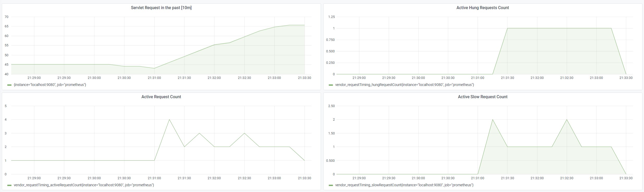Click the first peak of 2 in Slow Request graph
This screenshot has height=192, width=644.
(x=493, y=120)
